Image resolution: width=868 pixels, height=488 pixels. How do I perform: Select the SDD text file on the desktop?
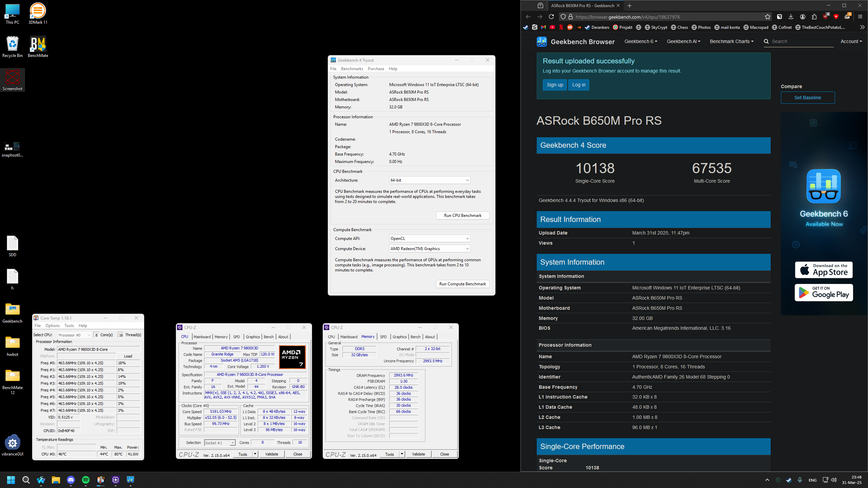click(x=12, y=246)
